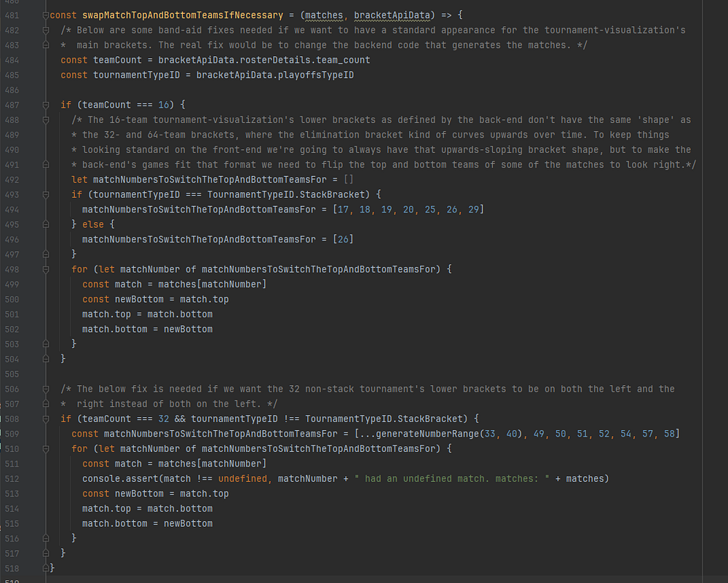This screenshot has width=728, height=583.
Task: Click the matches parameter on line 481
Action: point(324,15)
